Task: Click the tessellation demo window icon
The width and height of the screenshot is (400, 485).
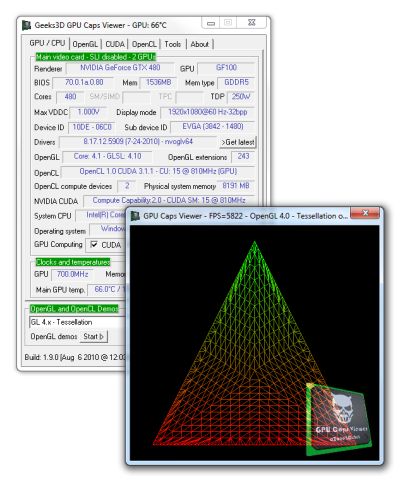Action: click(135, 216)
